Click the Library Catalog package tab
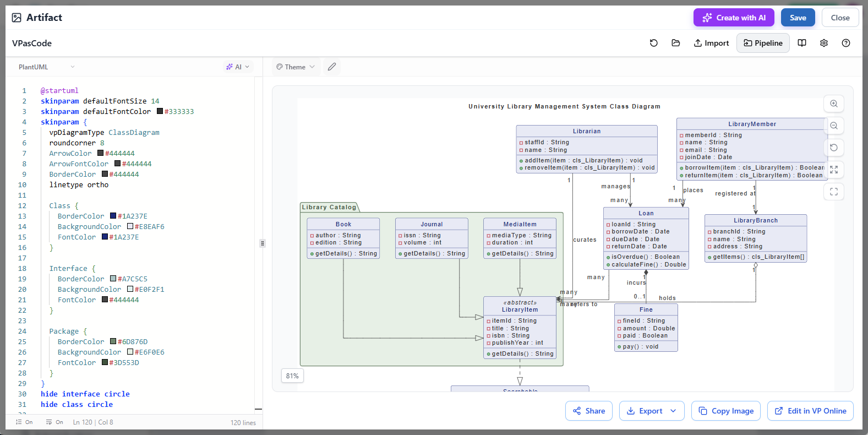 click(x=329, y=207)
